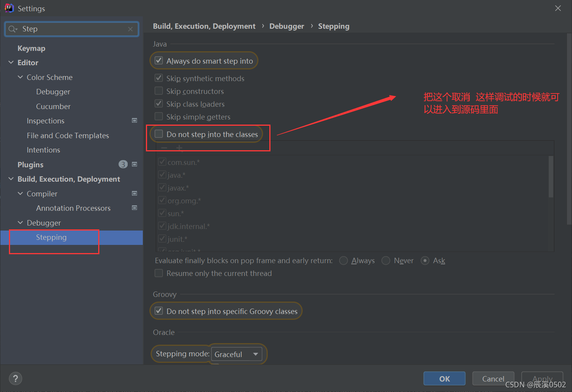Collapse the Editor tree node
This screenshot has height=392, width=572.
(11, 62)
